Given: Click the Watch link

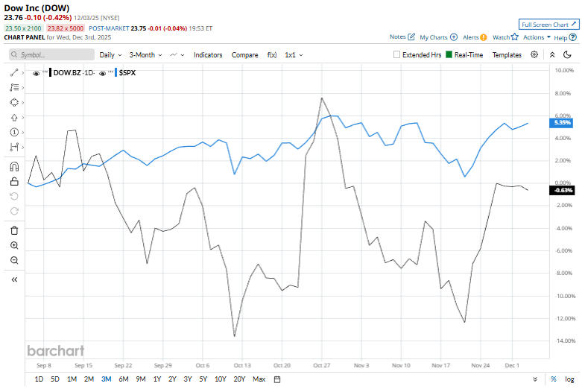Looking at the screenshot, I should pyautogui.click(x=501, y=37).
